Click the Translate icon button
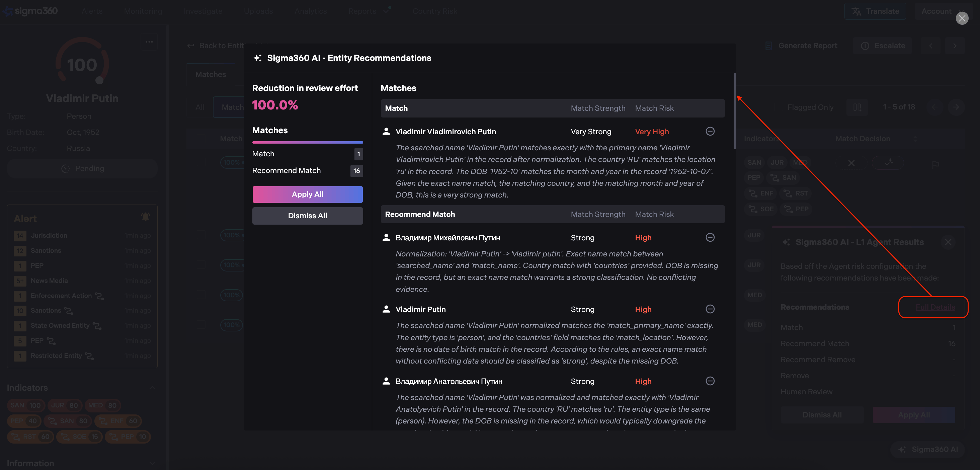This screenshot has width=980, height=470. (875, 11)
